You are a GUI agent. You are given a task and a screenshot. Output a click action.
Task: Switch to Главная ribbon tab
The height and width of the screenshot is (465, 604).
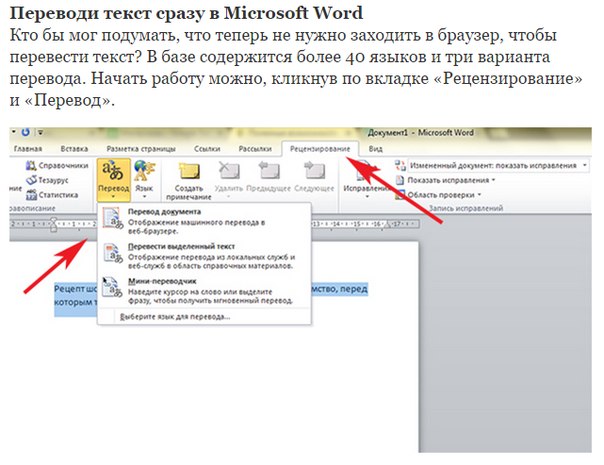[28, 149]
